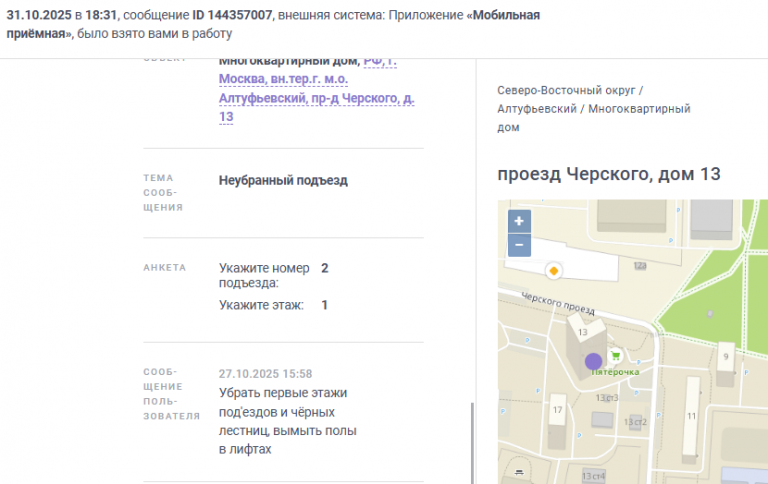The width and height of the screenshot is (768, 484).
Task: Click floor number value 1
Action: (324, 305)
